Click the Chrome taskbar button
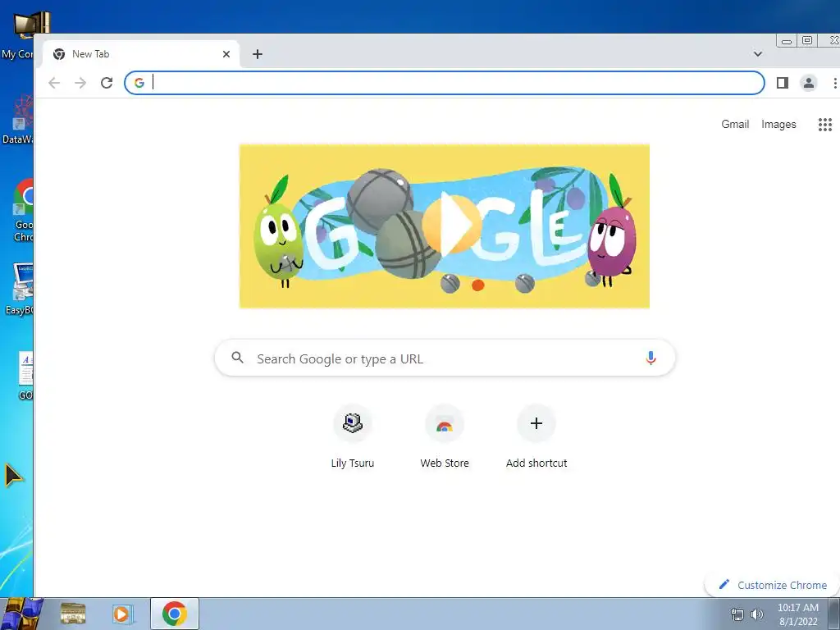Viewport: 840px width, 630px height. (x=175, y=614)
